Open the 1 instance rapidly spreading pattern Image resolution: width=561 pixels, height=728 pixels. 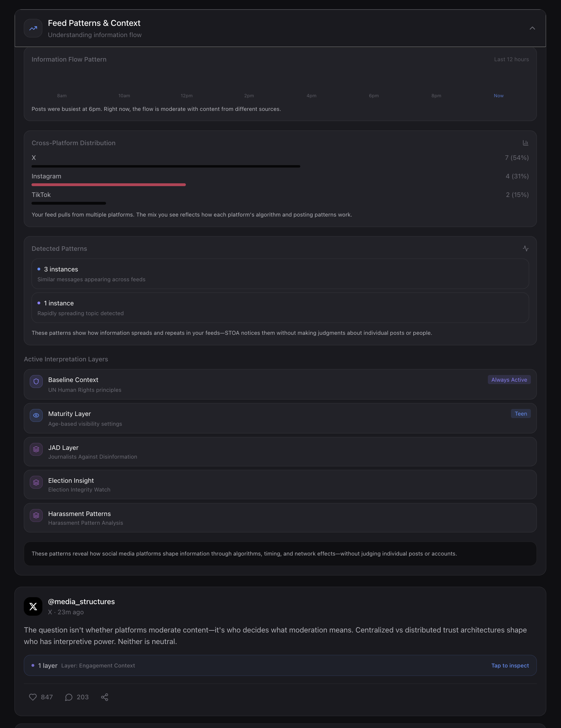click(x=280, y=308)
